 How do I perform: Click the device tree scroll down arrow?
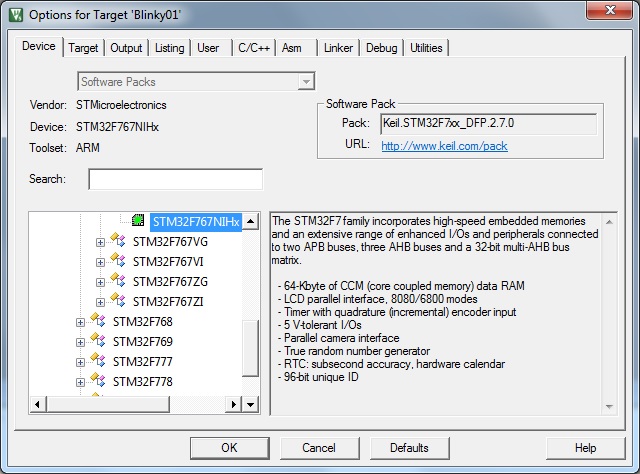pos(251,405)
